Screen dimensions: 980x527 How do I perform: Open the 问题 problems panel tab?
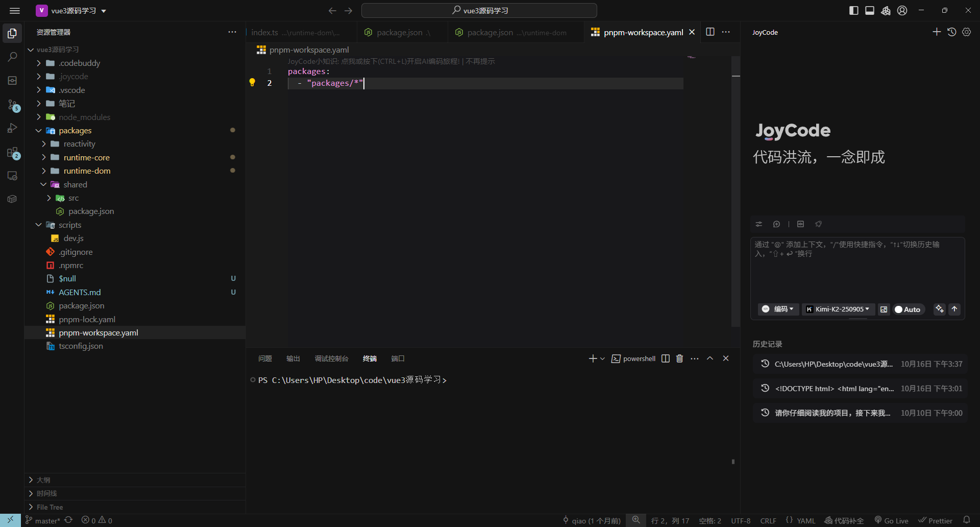click(x=265, y=358)
